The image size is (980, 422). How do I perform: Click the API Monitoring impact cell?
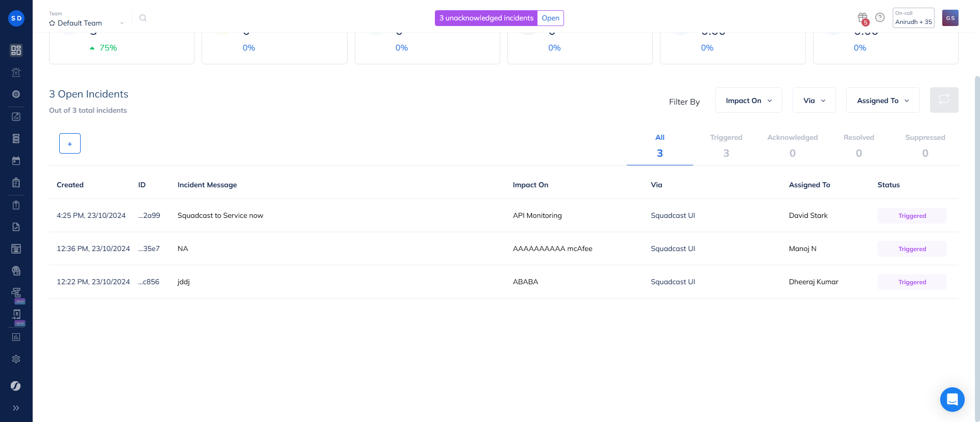[x=537, y=215]
